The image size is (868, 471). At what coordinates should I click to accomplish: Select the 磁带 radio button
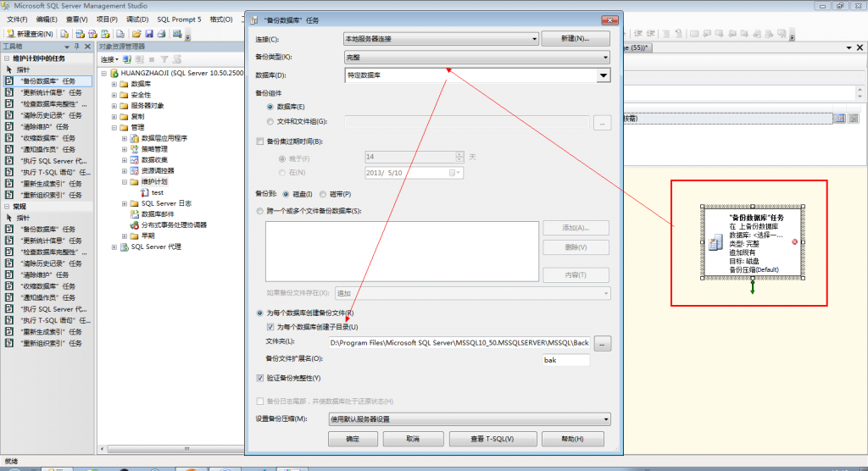pos(323,194)
